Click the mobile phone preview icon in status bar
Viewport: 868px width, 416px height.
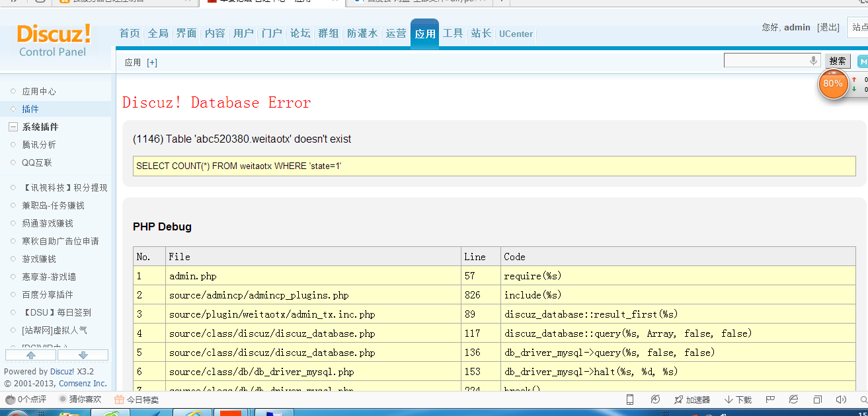pos(629,399)
